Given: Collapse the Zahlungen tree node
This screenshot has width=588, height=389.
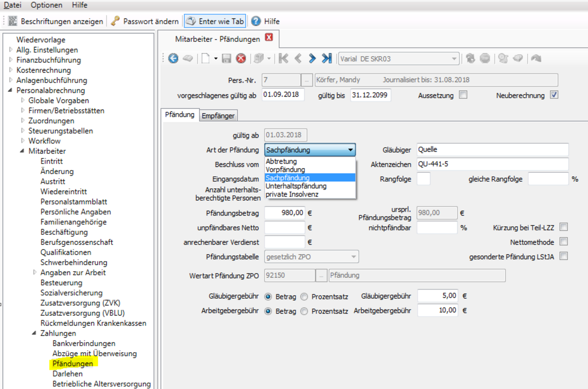Looking at the screenshot, I should point(34,333).
